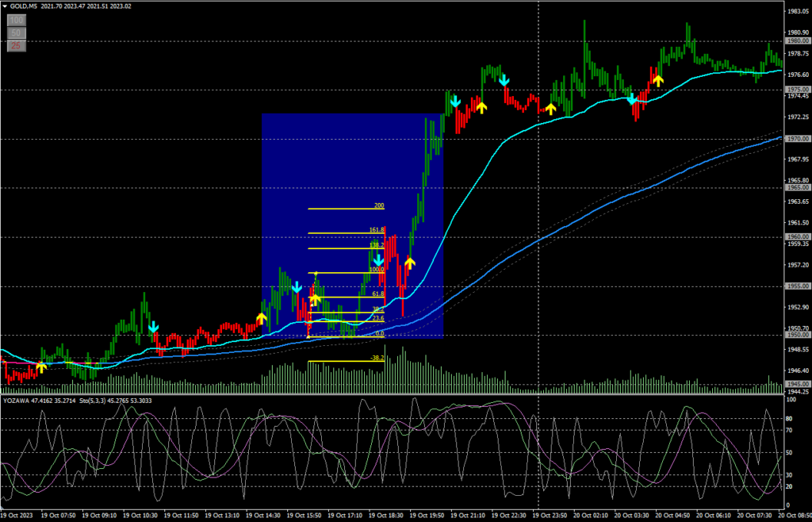Click the 100 level button
Image resolution: width=812 pixels, height=522 pixels.
coord(16,21)
